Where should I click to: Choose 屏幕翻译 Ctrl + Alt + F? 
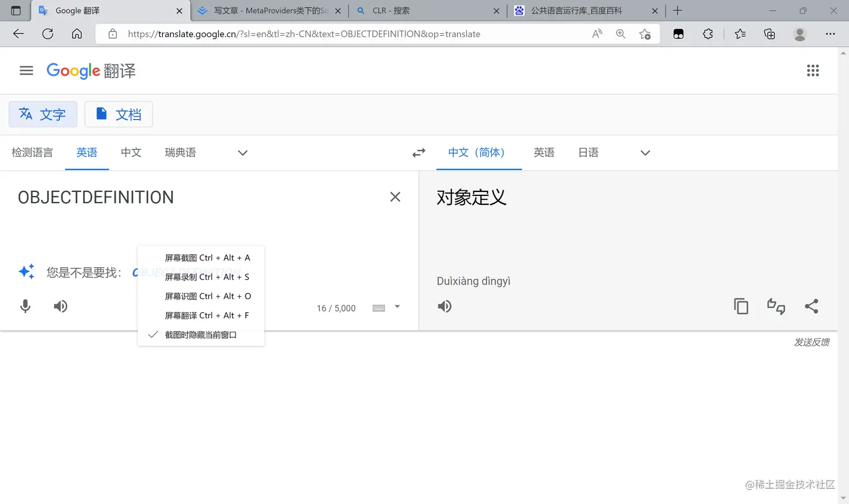coord(201,315)
